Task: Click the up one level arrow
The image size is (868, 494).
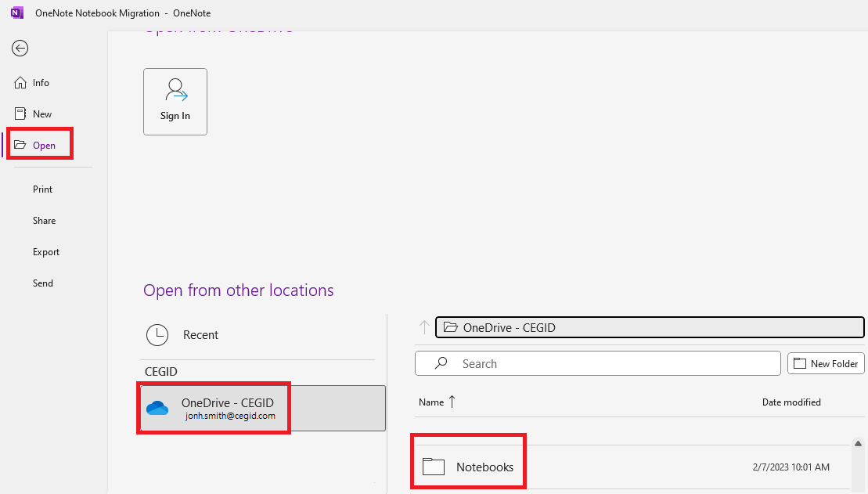Action: [424, 327]
